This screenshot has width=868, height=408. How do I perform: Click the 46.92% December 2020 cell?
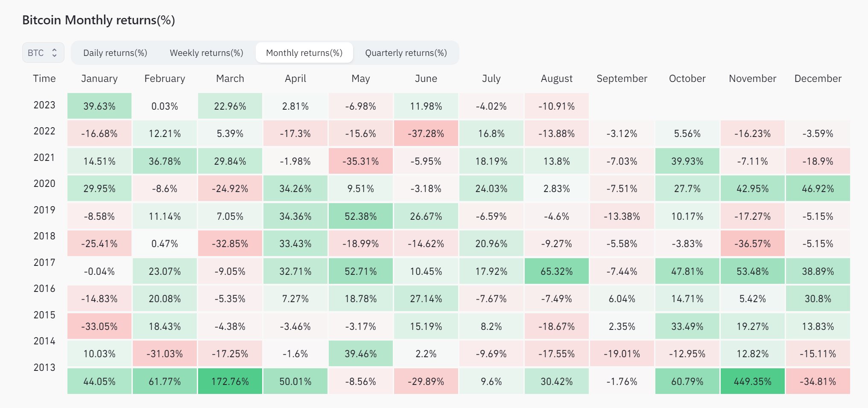coord(818,188)
